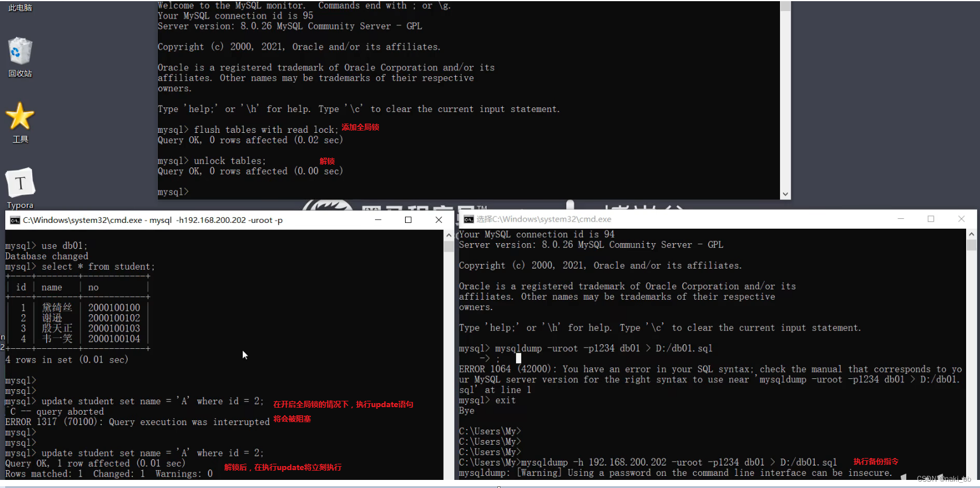
Task: Minimize the left mysql cmd window
Action: click(x=378, y=220)
